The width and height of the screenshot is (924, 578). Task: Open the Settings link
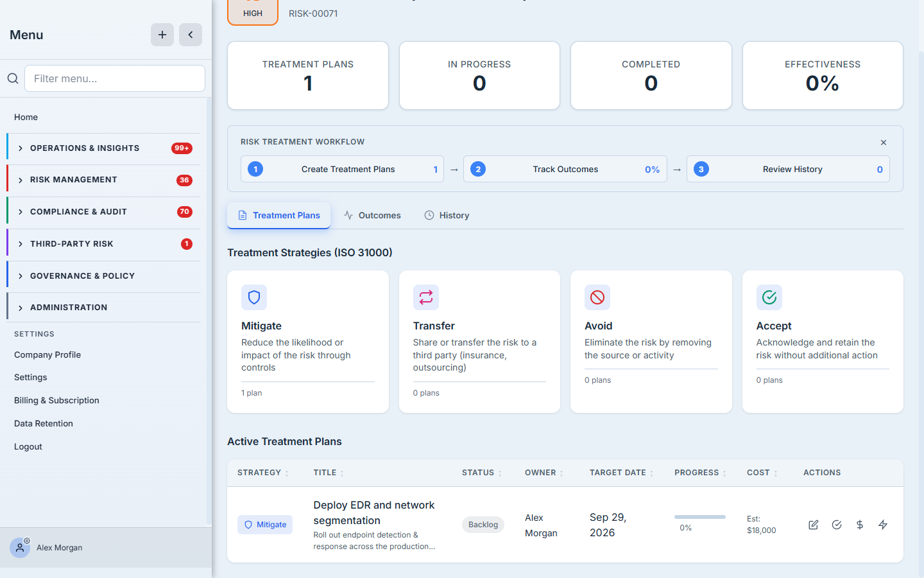coord(31,377)
